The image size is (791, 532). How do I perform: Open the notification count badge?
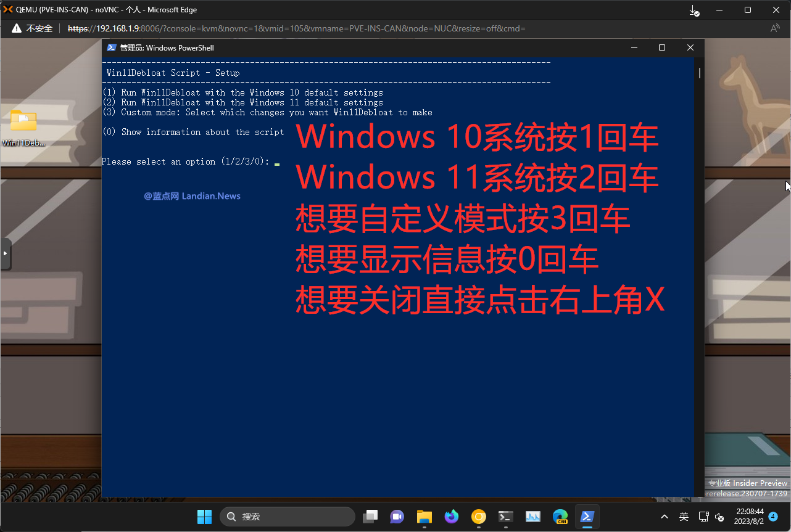(773, 517)
